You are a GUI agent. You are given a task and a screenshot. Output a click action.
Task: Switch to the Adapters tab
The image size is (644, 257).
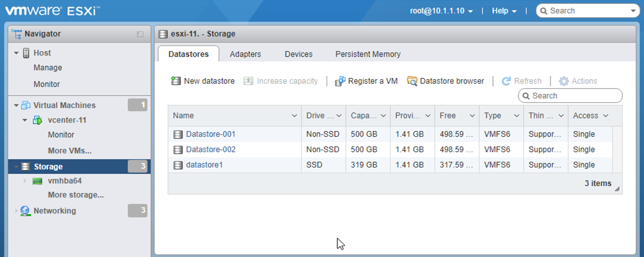pos(245,54)
